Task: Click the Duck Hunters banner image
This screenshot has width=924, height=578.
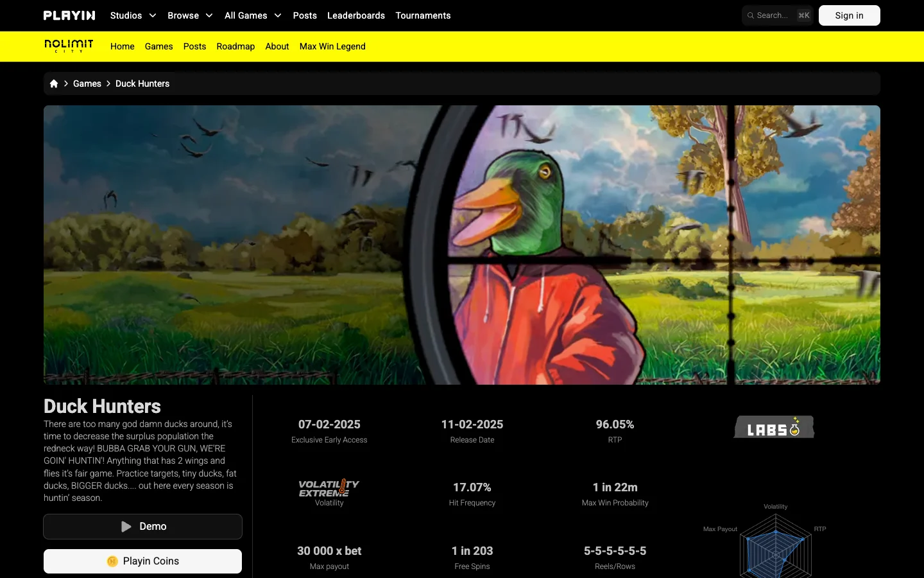Action: pos(462,245)
